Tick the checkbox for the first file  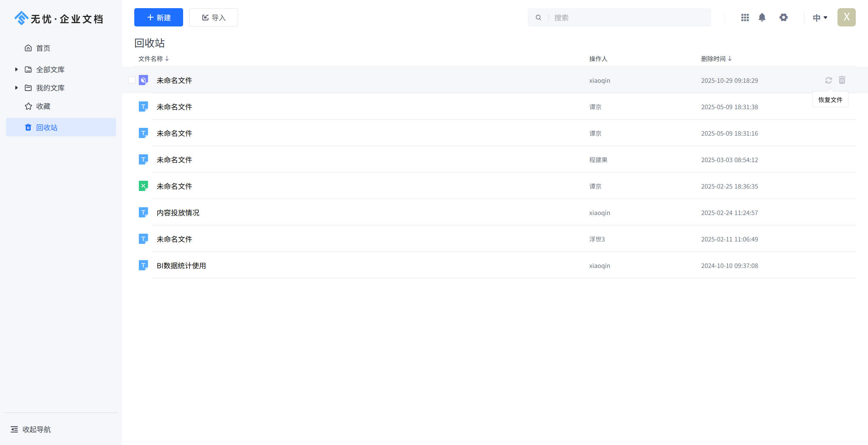coord(132,80)
